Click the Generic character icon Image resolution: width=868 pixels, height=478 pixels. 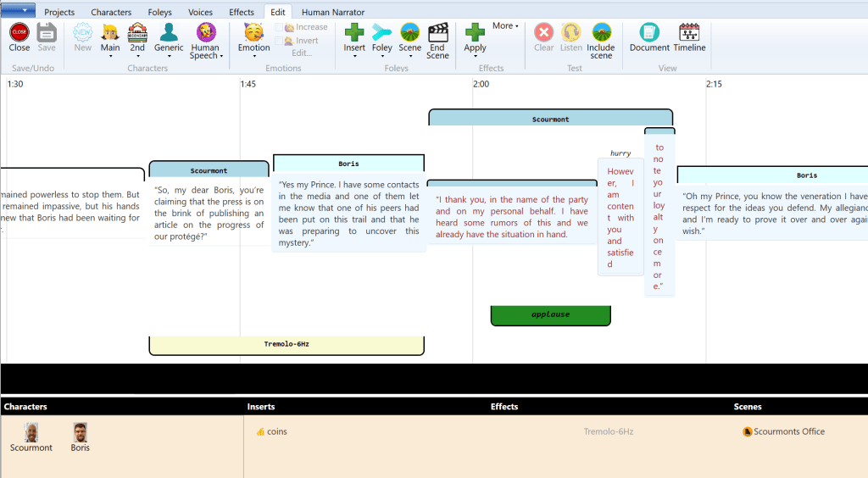point(169,33)
